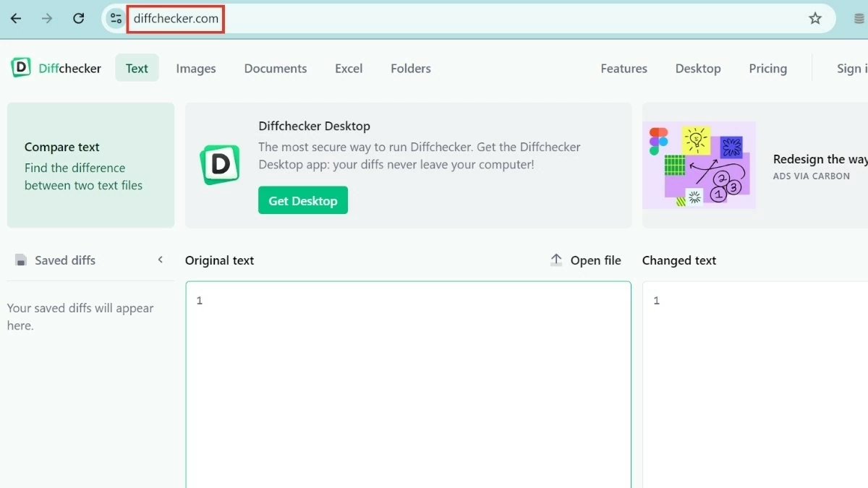Click the Saved diffs icon in sidebar
868x488 pixels.
pos(20,260)
